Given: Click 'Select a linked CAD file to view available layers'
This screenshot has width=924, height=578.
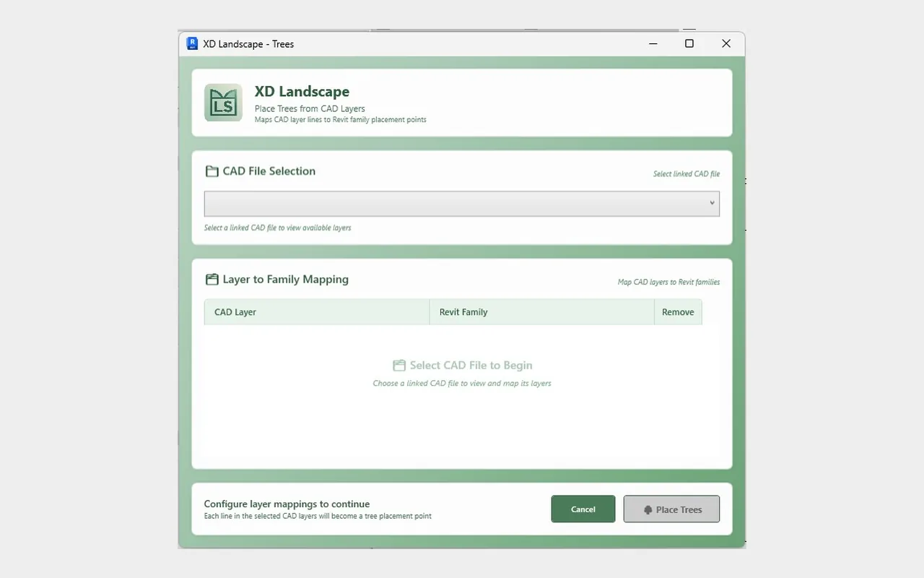Looking at the screenshot, I should 278,228.
